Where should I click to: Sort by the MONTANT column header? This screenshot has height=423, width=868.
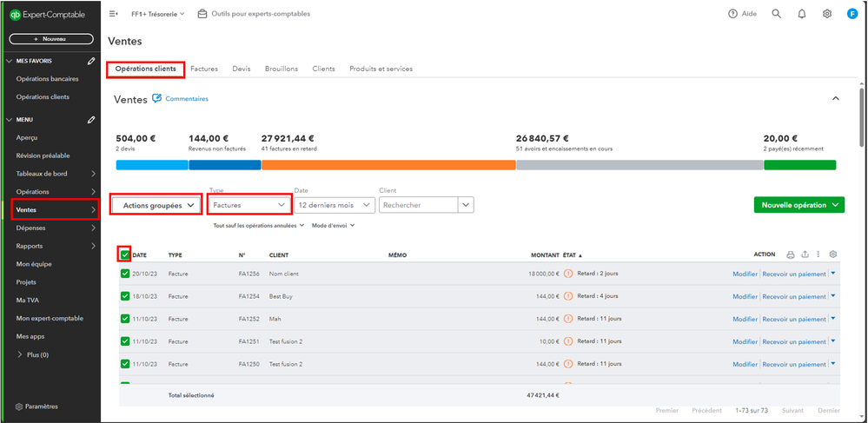tap(546, 255)
